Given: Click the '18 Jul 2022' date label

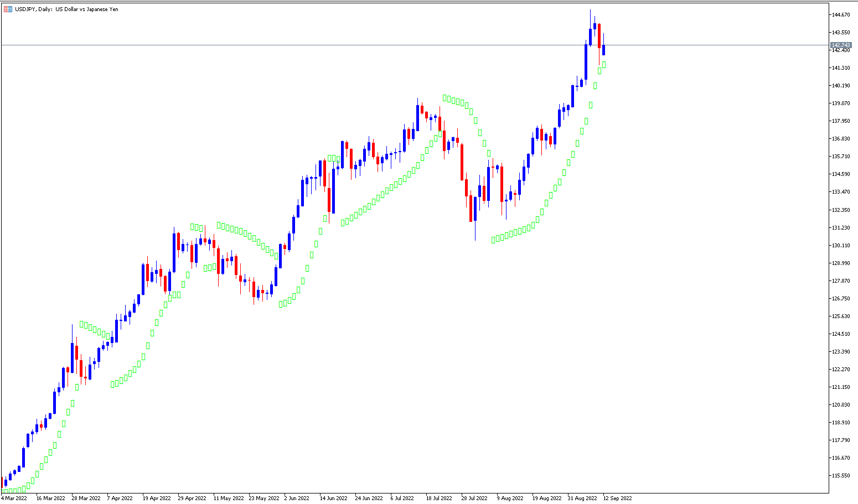Looking at the screenshot, I should (438, 498).
